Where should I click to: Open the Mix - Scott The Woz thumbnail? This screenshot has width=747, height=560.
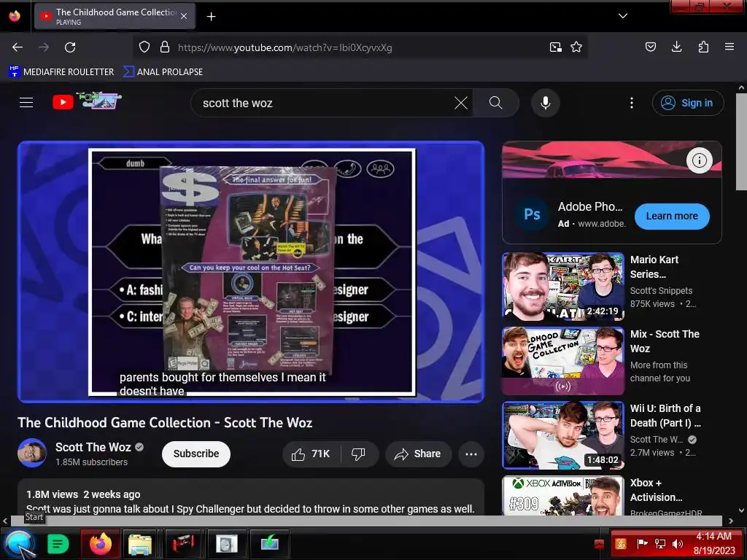click(563, 361)
